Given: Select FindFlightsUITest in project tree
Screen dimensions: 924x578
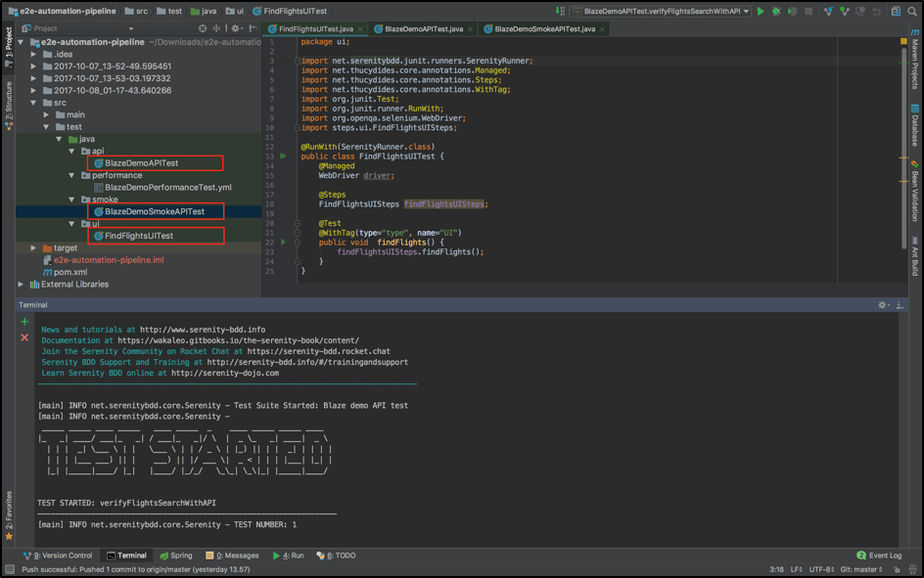Looking at the screenshot, I should (x=139, y=236).
